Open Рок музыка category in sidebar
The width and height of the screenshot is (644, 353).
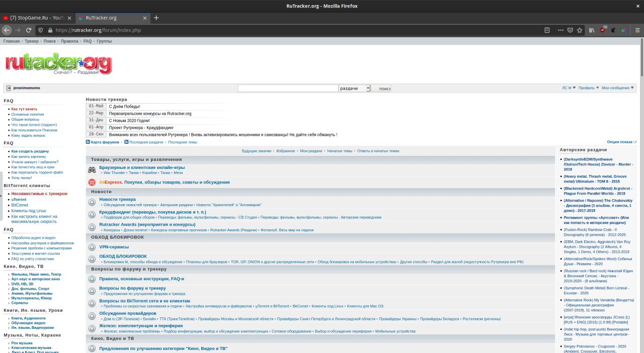pos(22,343)
